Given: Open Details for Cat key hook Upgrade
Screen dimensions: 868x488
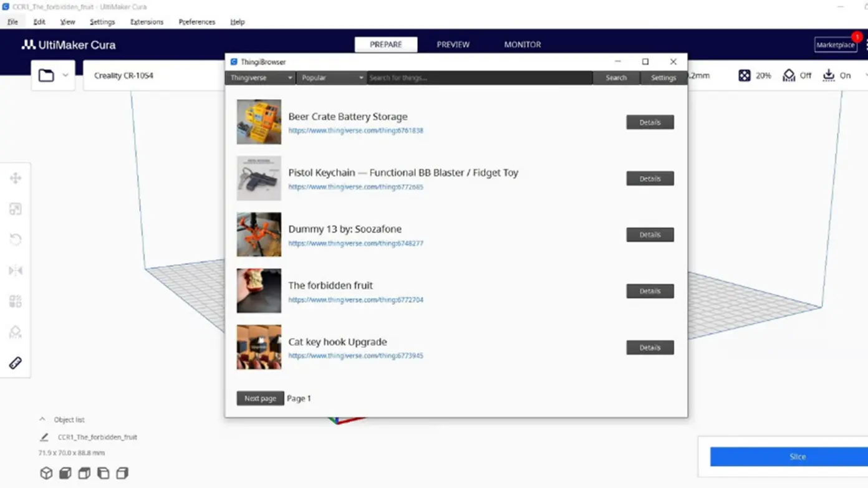Looking at the screenshot, I should (x=650, y=348).
